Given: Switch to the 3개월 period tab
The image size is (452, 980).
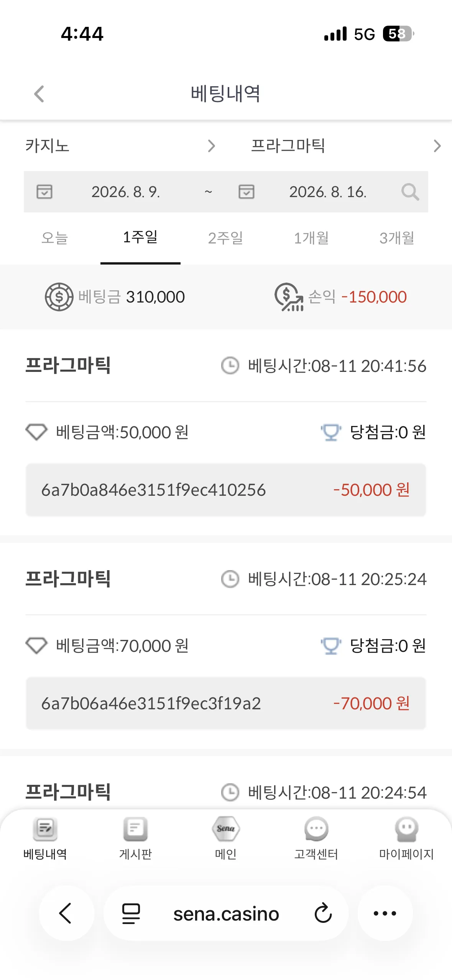Looking at the screenshot, I should 397,238.
